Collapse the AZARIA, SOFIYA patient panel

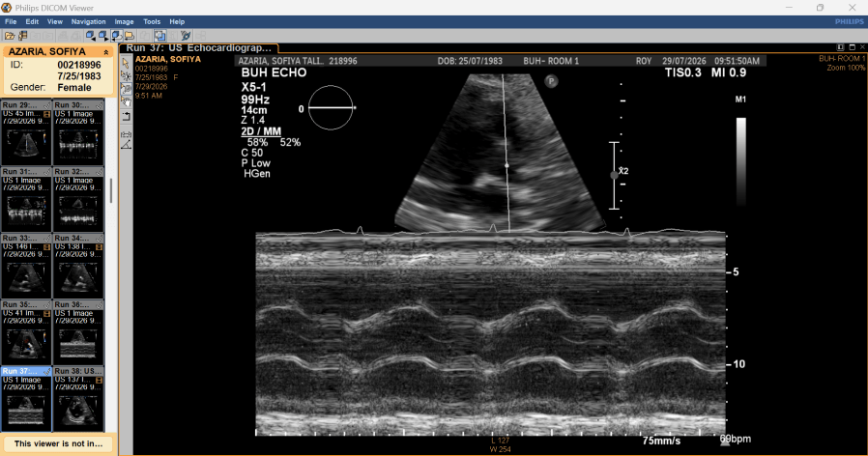[105, 52]
